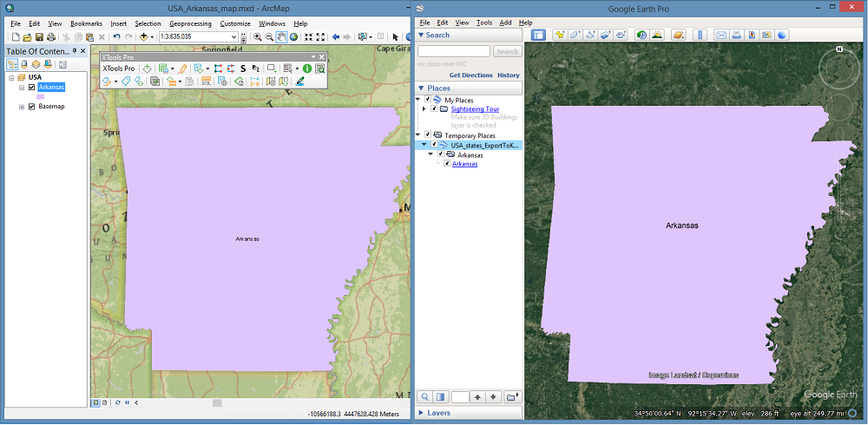Expand the Basemap layer node

[22, 107]
